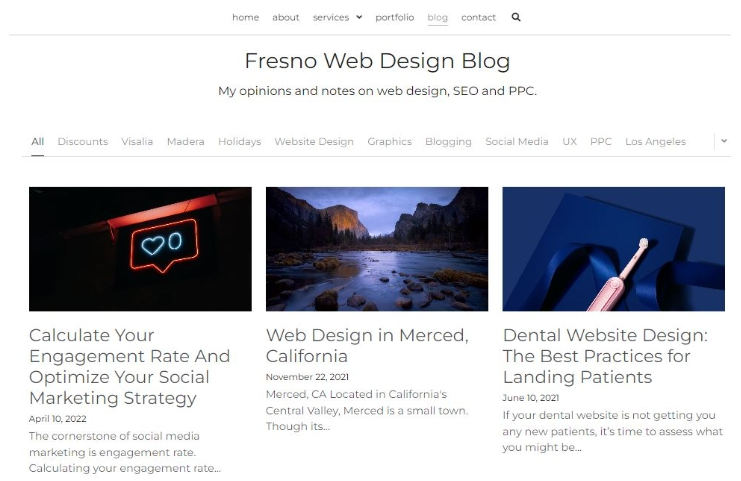This screenshot has width=741, height=481.
Task: Select the Discounts category tab
Action: pos(83,142)
